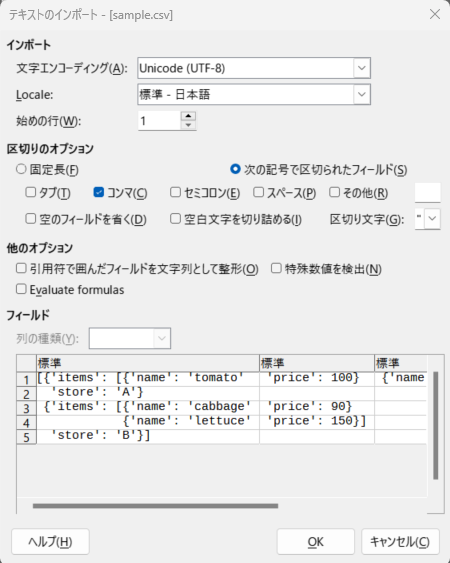Confirm import with OK button

pos(315,541)
